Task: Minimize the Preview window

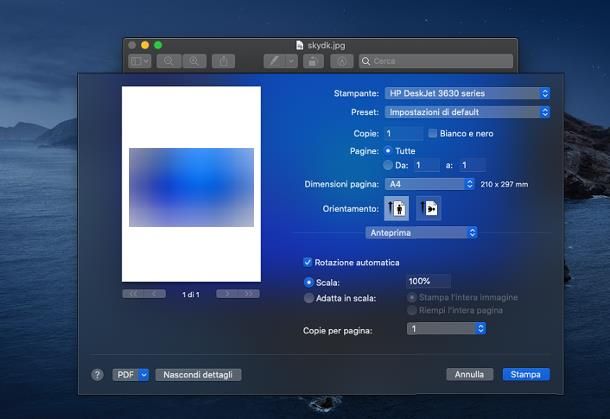Action: click(x=145, y=45)
